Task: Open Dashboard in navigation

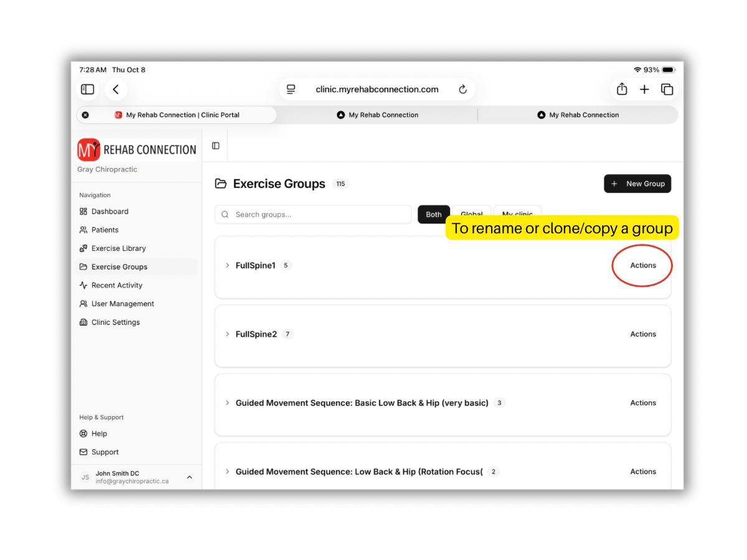Action: point(137,212)
